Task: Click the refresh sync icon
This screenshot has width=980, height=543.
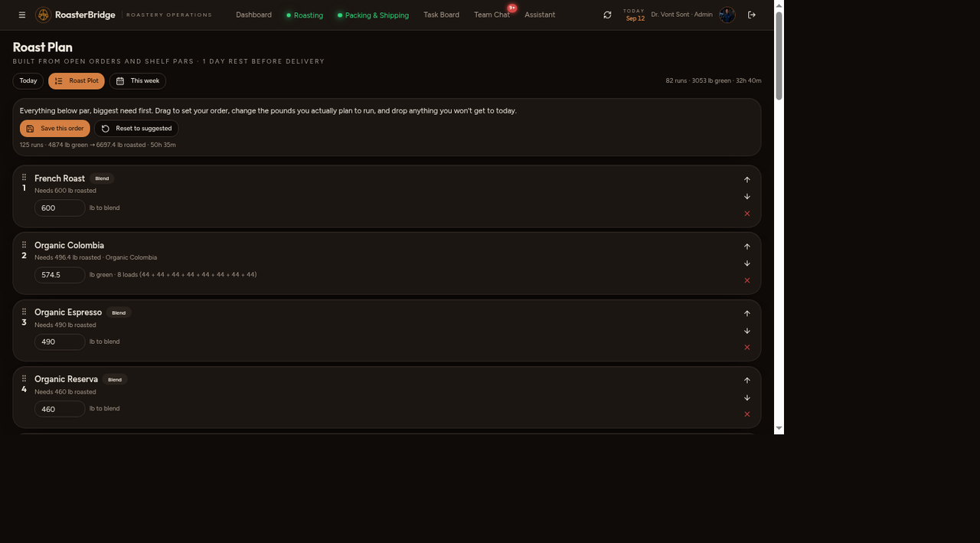Action: (x=607, y=15)
